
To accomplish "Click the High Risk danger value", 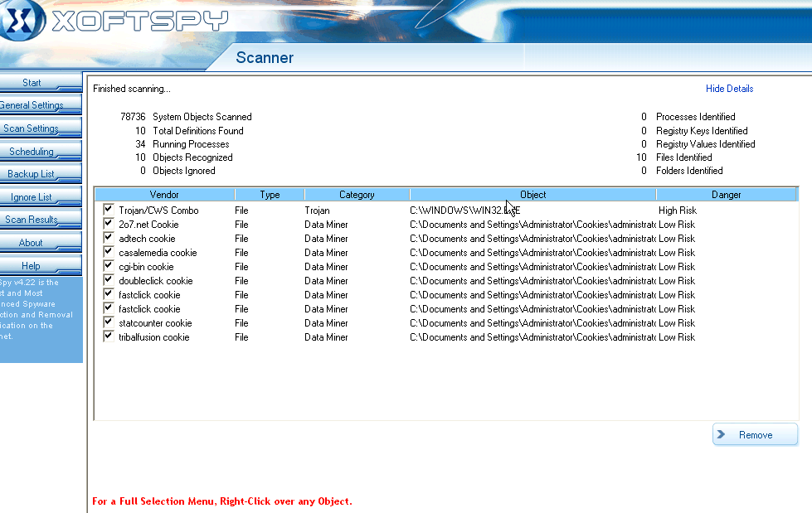I will (678, 211).
